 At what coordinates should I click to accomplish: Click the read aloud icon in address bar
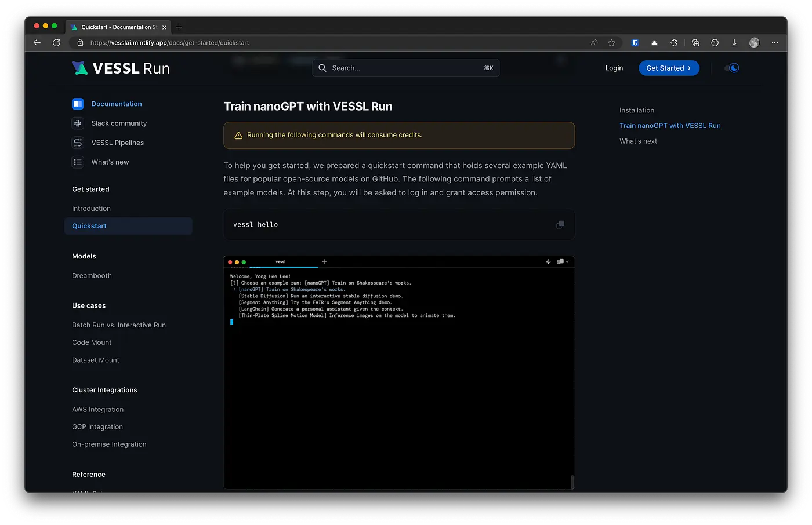pyautogui.click(x=594, y=43)
